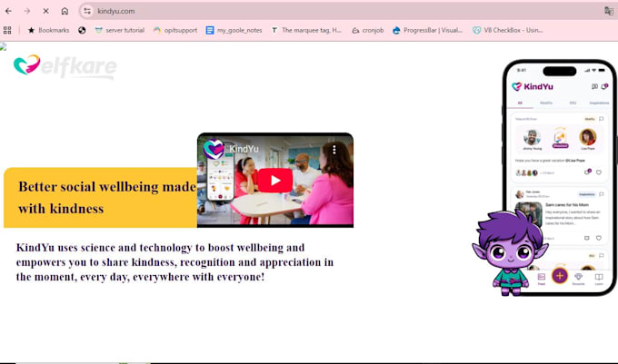Click the Better social wellbeing headline

pyautogui.click(x=107, y=197)
